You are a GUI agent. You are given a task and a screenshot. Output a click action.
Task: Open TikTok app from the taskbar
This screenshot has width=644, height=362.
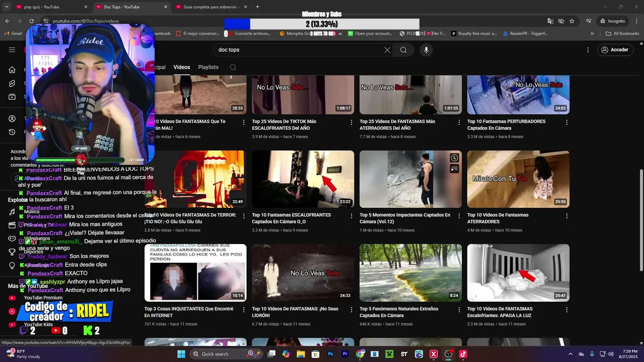point(463,354)
